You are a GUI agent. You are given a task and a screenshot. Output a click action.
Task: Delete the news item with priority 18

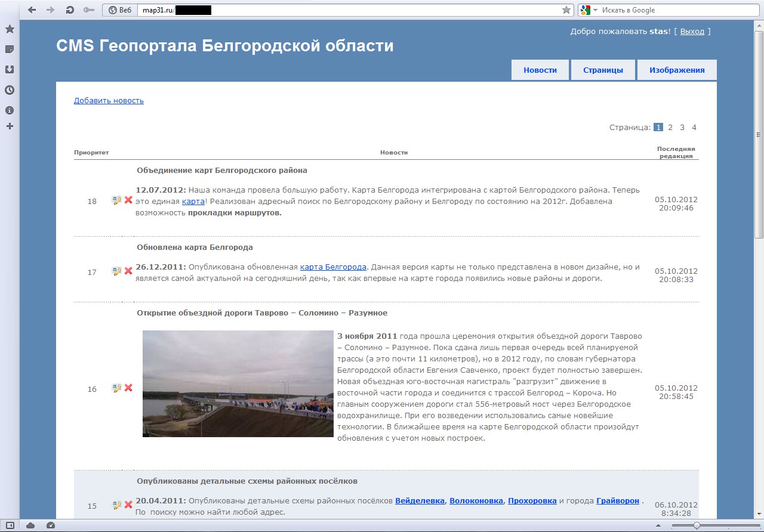tap(128, 200)
